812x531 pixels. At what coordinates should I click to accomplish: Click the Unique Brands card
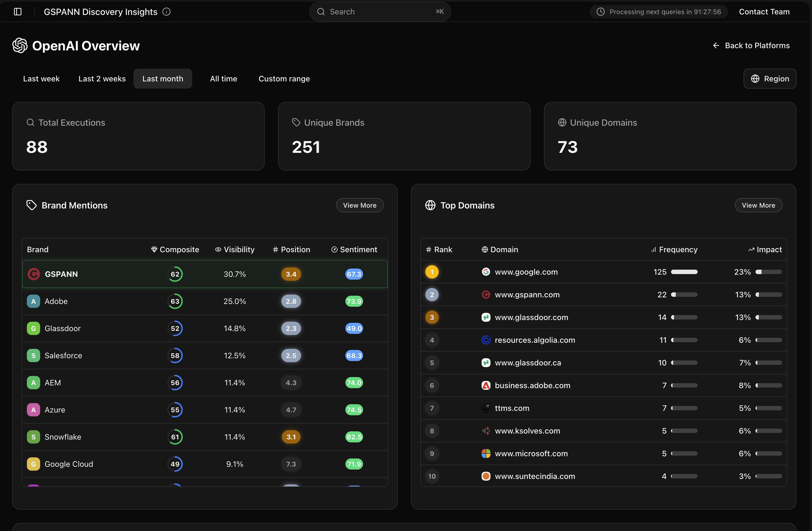coord(404,136)
